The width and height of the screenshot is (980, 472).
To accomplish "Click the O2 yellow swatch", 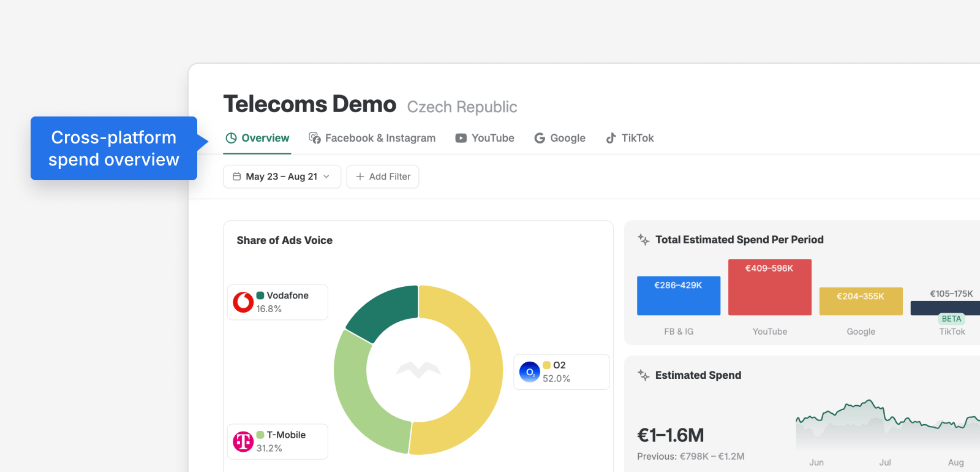I will click(547, 365).
